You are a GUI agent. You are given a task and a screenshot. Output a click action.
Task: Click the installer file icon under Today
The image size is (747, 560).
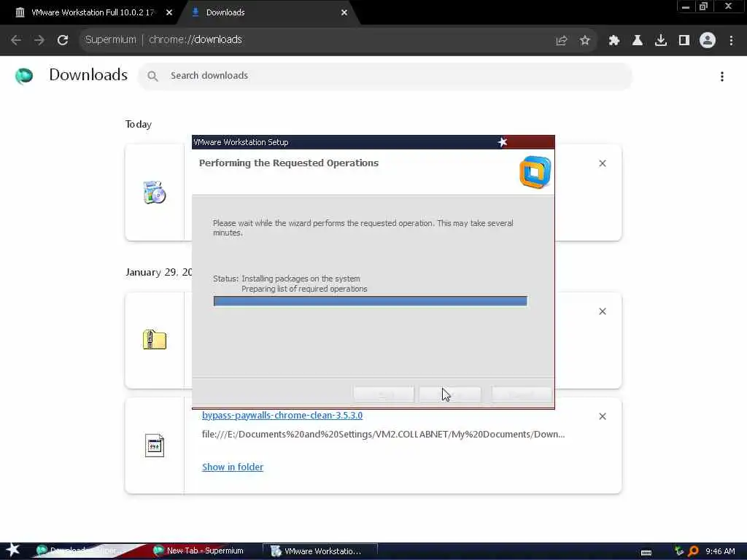coord(155,192)
